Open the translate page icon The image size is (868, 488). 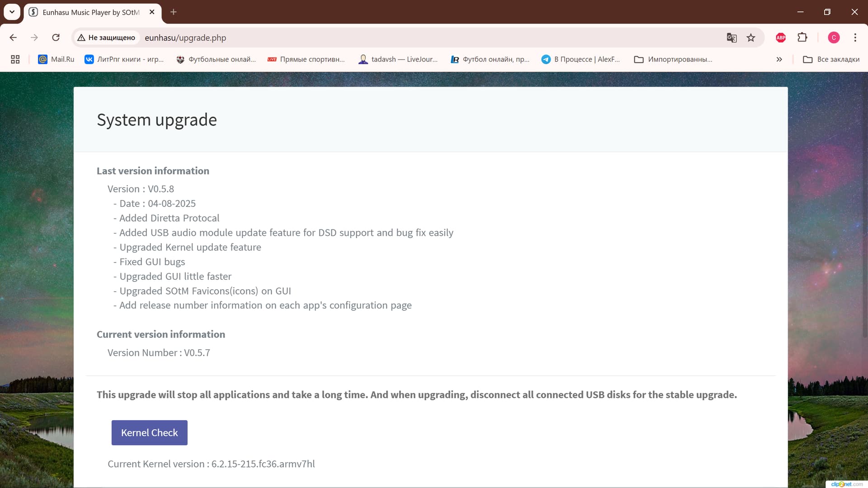pos(731,38)
